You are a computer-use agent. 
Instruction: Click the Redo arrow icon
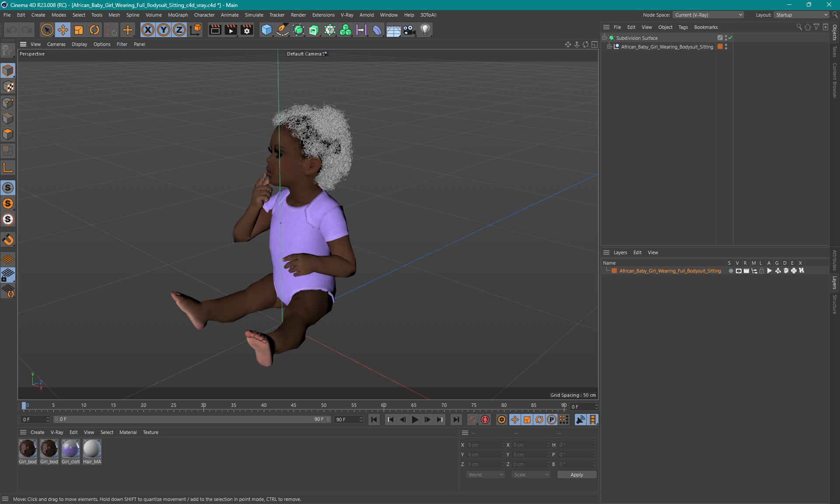(27, 30)
